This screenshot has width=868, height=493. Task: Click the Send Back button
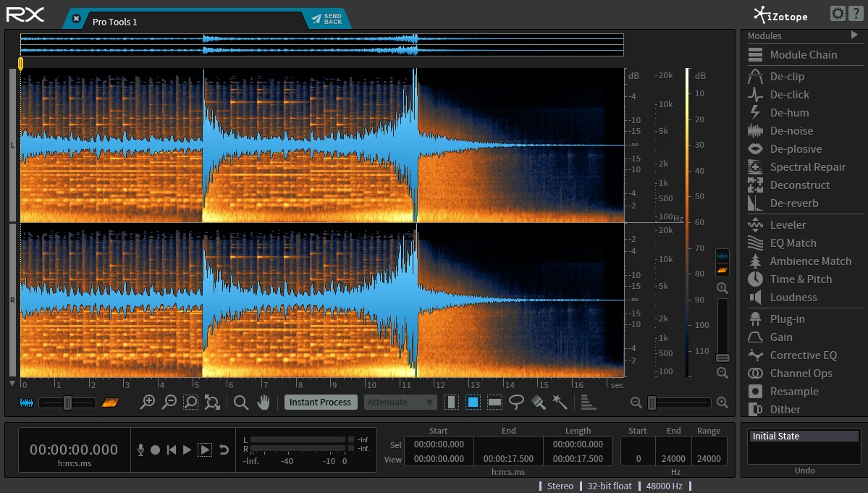[x=326, y=19]
